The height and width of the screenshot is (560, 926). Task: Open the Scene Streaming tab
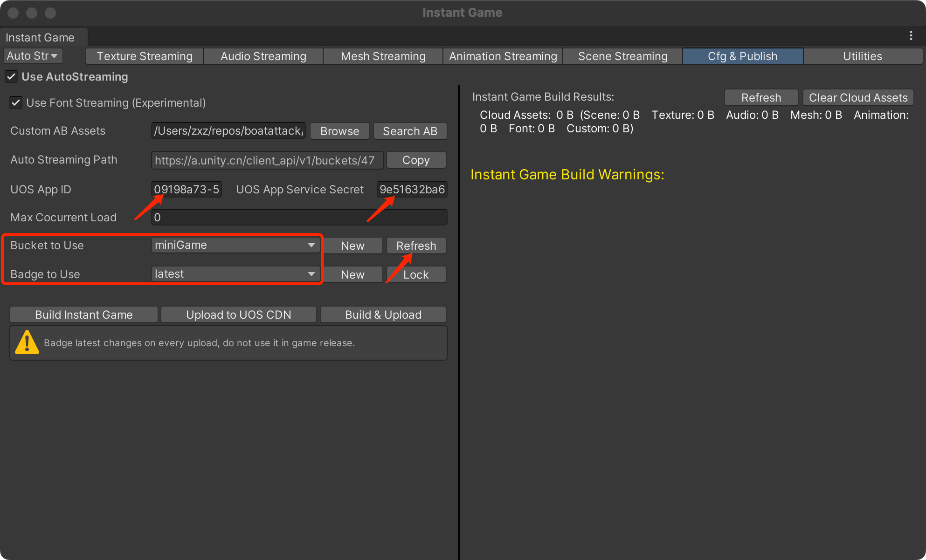click(622, 56)
